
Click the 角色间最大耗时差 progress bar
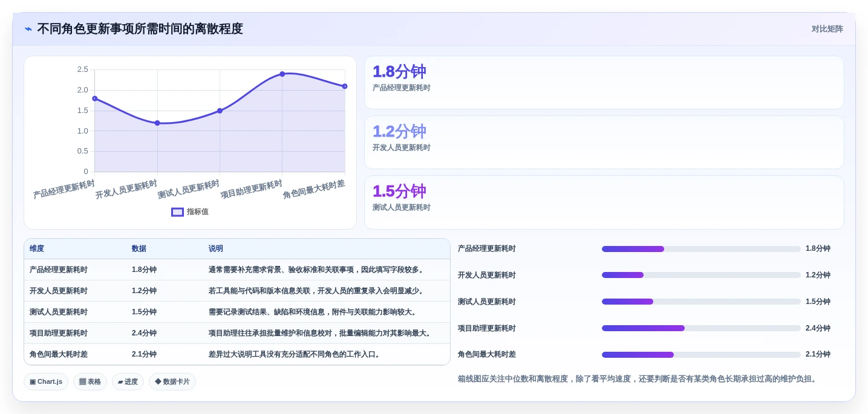pyautogui.click(x=701, y=355)
